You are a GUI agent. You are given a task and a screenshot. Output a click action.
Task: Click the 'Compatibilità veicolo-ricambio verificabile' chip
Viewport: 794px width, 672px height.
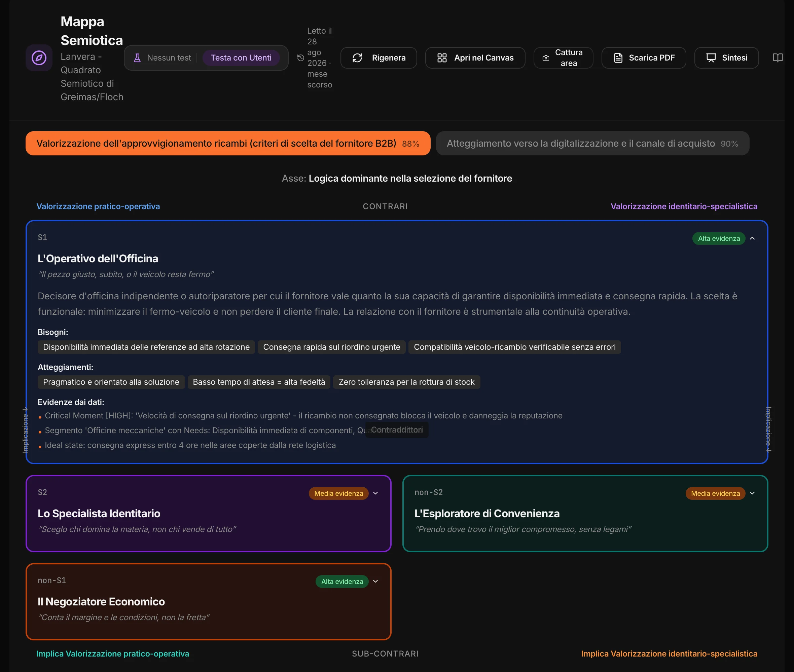[515, 347]
